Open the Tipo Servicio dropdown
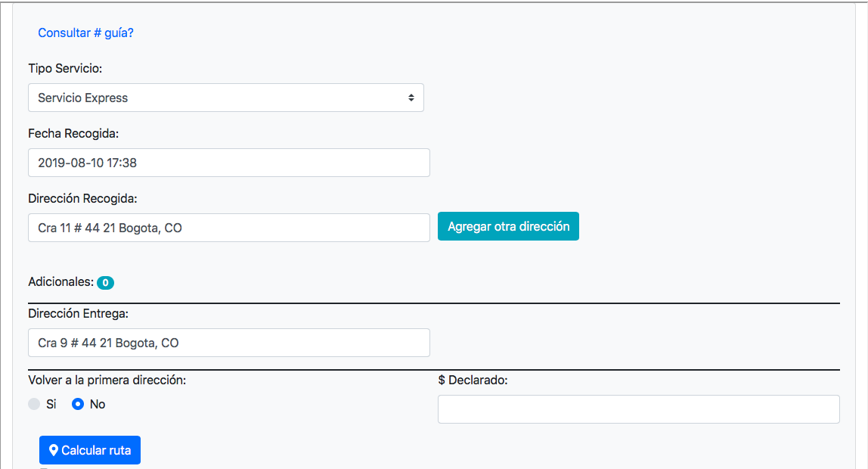The image size is (868, 469). (225, 98)
